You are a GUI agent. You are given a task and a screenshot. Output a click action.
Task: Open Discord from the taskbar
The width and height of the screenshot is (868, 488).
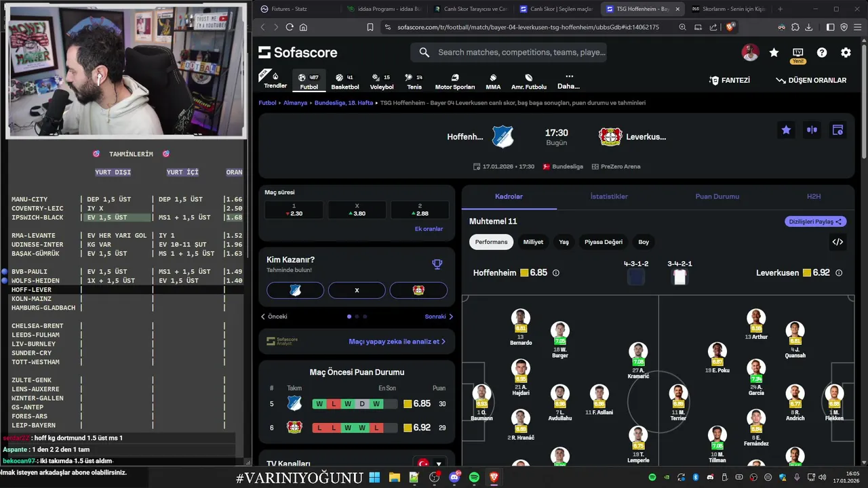[454, 477]
